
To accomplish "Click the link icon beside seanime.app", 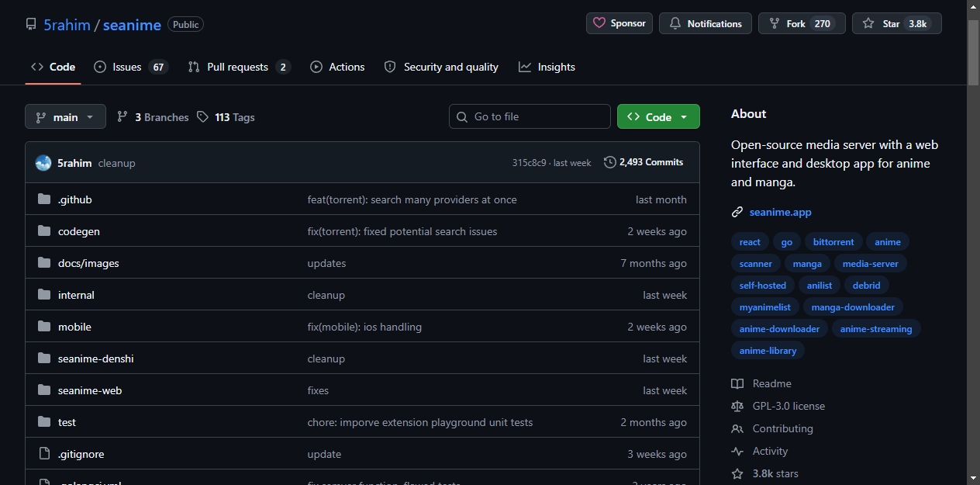I will pos(737,212).
